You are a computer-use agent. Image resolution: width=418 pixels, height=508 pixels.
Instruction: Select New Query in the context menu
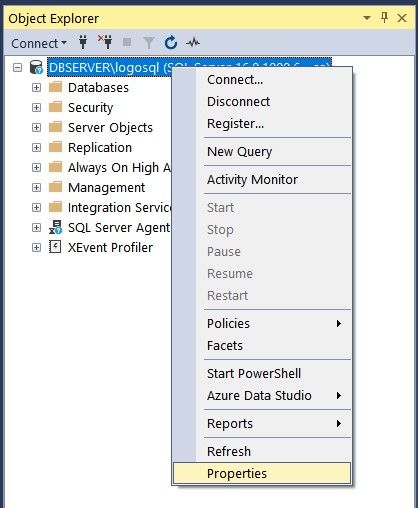point(262,152)
